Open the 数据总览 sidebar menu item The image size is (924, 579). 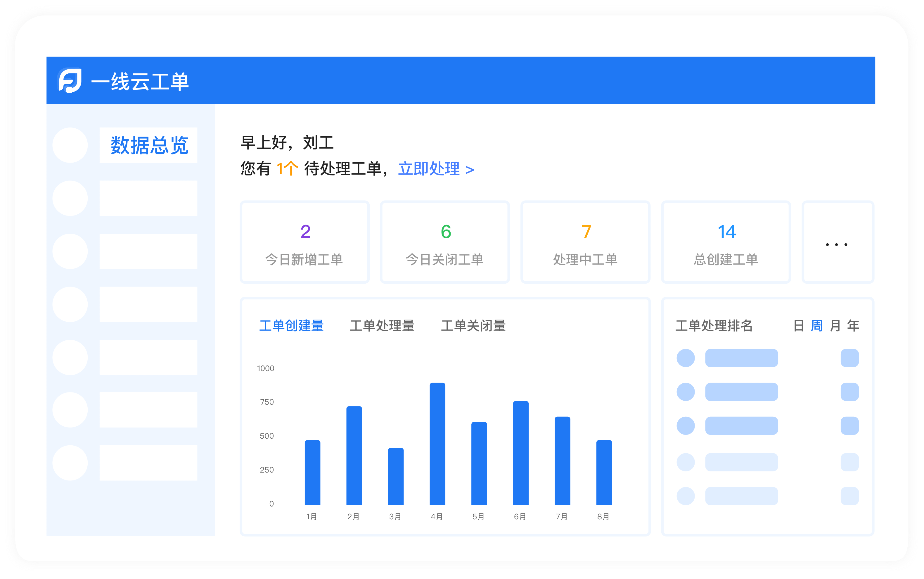[148, 145]
